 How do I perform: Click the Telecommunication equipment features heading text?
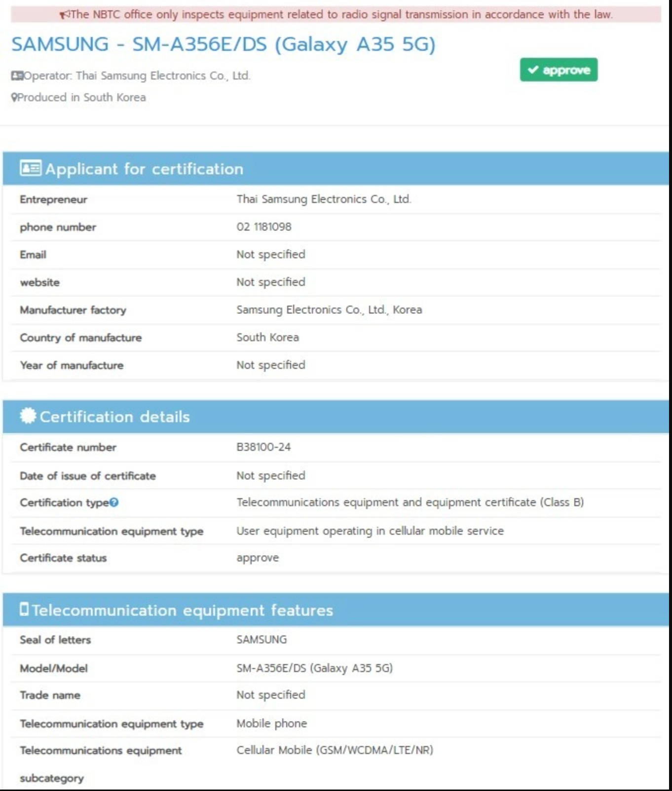point(183,610)
